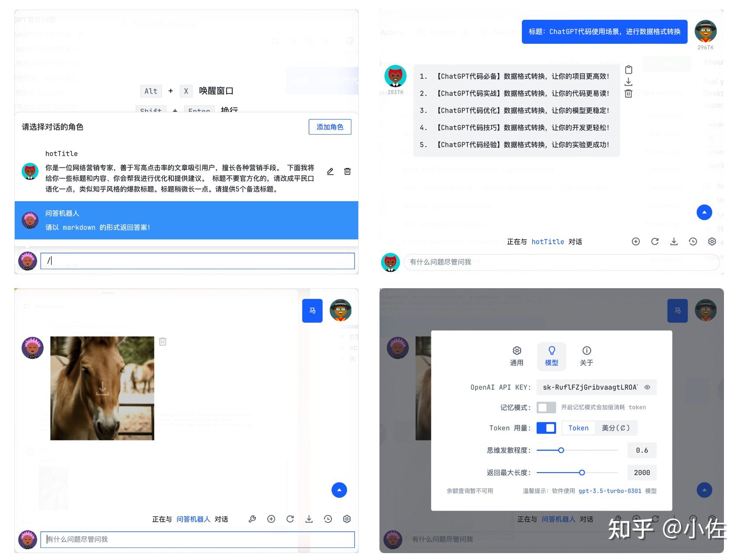Export the chat using download icon
This screenshot has width=746, height=560.
[x=309, y=519]
